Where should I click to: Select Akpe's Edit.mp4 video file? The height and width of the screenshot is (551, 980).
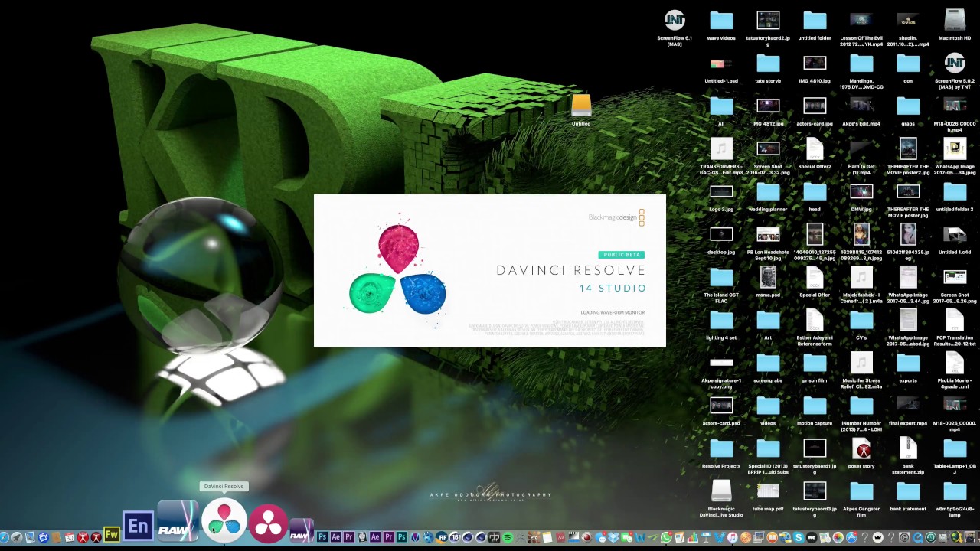point(861,111)
